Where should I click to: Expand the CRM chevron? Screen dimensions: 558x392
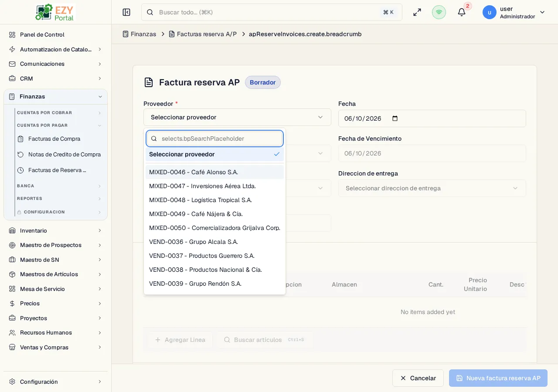99,78
